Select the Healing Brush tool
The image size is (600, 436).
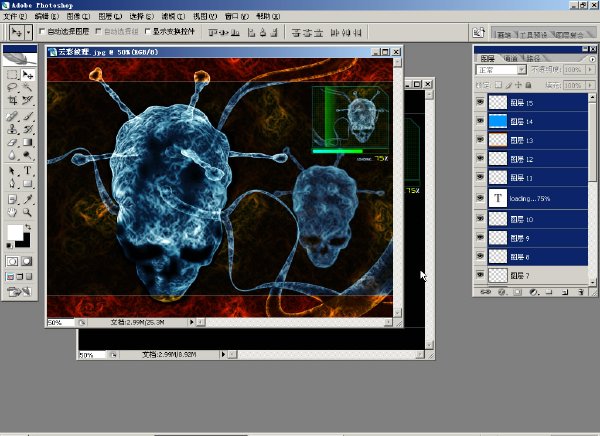(12, 116)
